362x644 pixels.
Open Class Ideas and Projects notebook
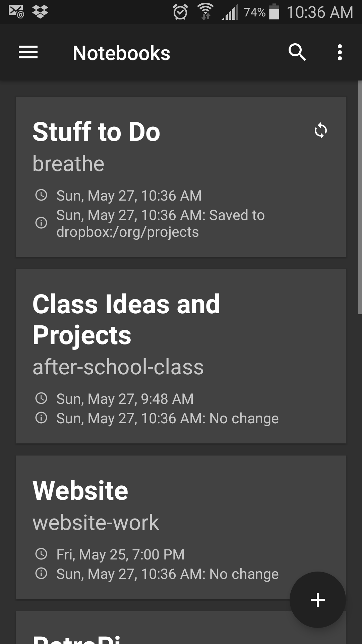(x=181, y=356)
